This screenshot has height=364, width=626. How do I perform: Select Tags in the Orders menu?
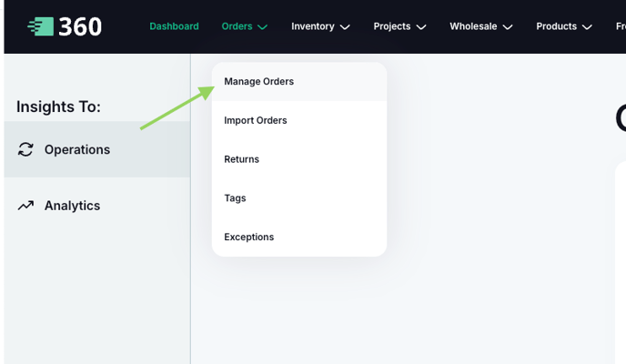pyautogui.click(x=235, y=198)
